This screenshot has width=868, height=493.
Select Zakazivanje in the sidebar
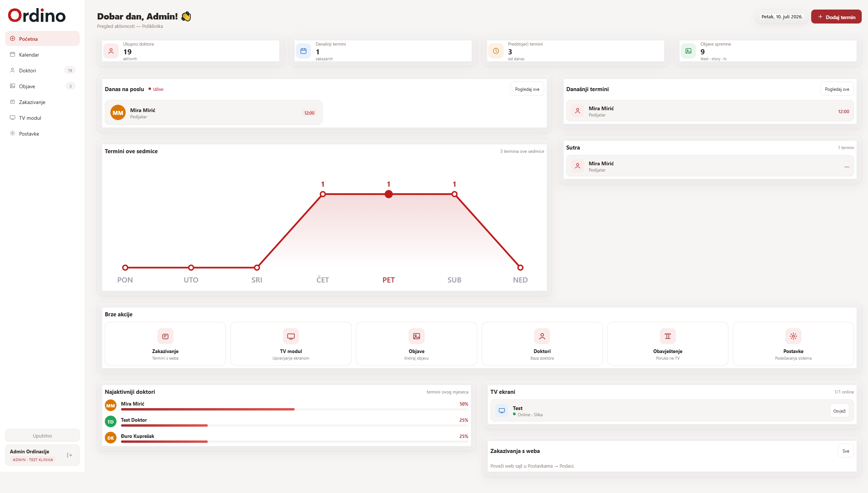click(x=42, y=102)
